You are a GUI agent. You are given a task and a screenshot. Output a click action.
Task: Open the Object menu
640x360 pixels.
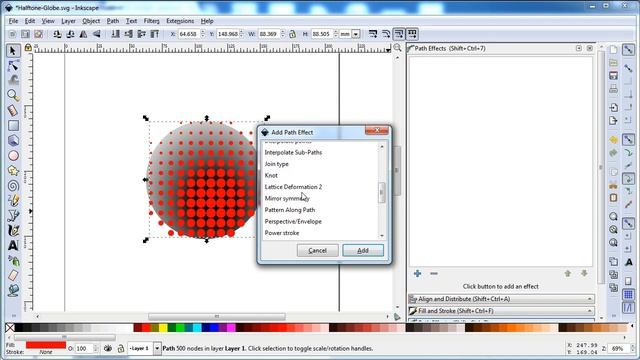(91, 21)
